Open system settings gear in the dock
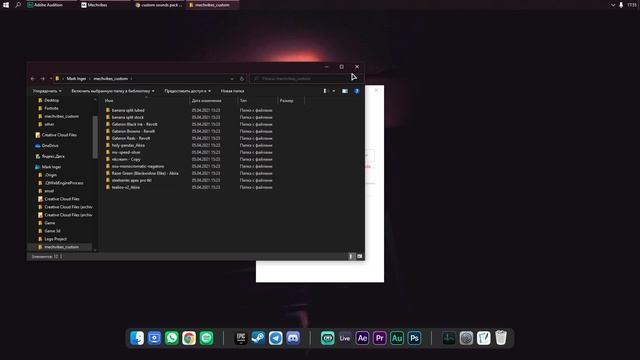This screenshot has height=360, width=640. point(466,338)
